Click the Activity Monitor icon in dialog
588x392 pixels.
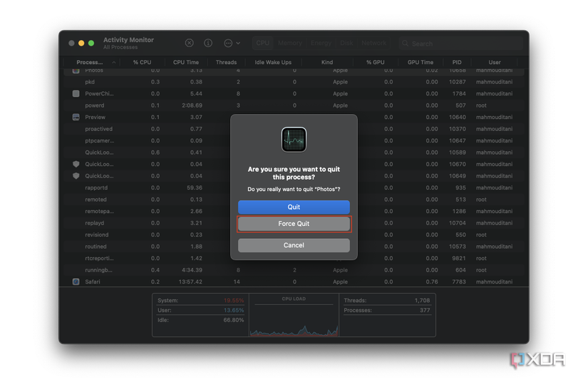click(294, 140)
